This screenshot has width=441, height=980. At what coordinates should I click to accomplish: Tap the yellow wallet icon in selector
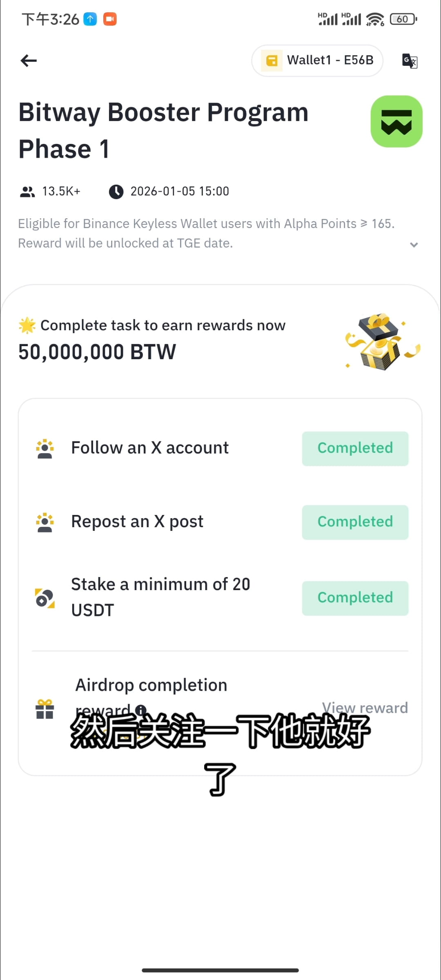pyautogui.click(x=272, y=60)
